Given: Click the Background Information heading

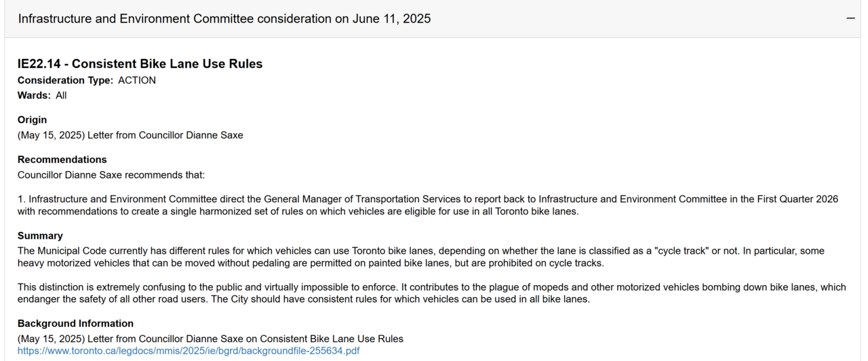Looking at the screenshot, I should [75, 323].
